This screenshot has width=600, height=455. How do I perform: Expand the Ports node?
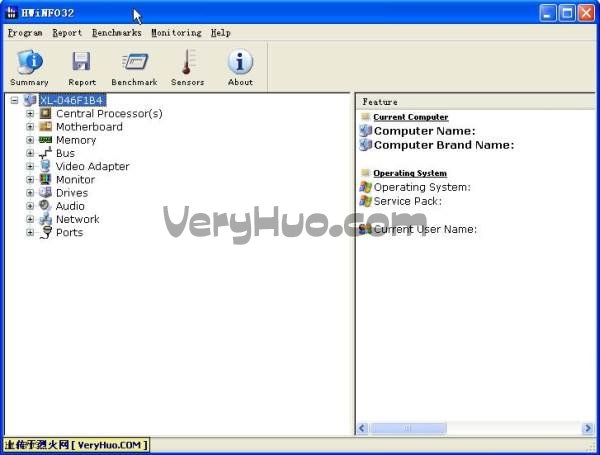tap(30, 232)
